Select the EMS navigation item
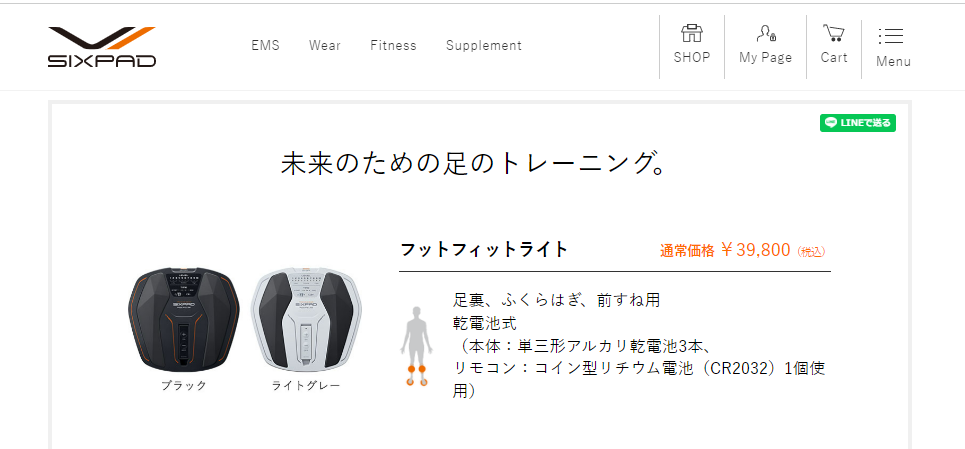 [265, 46]
